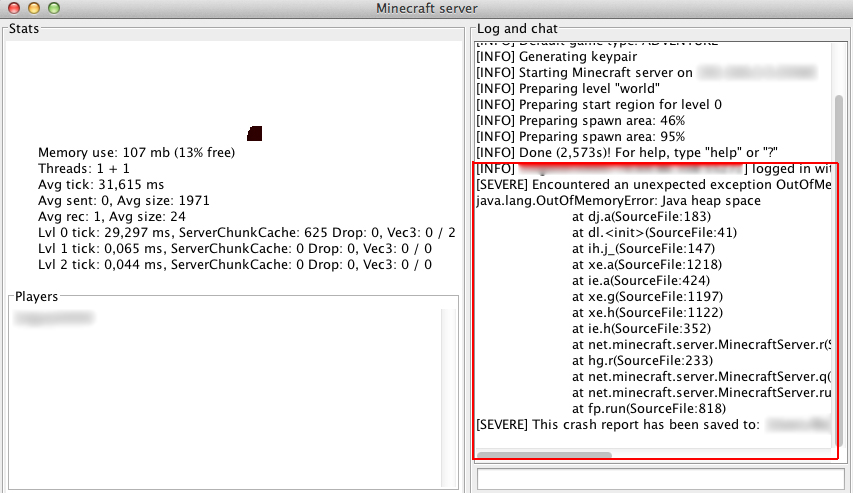This screenshot has width=853, height=493.
Task: Click the dark memory graph mark in Stats
Action: (255, 133)
